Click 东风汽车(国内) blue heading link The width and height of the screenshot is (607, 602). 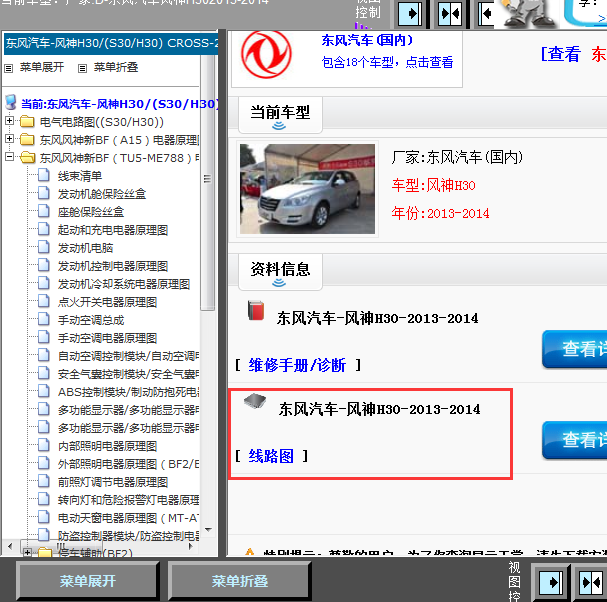pos(367,40)
